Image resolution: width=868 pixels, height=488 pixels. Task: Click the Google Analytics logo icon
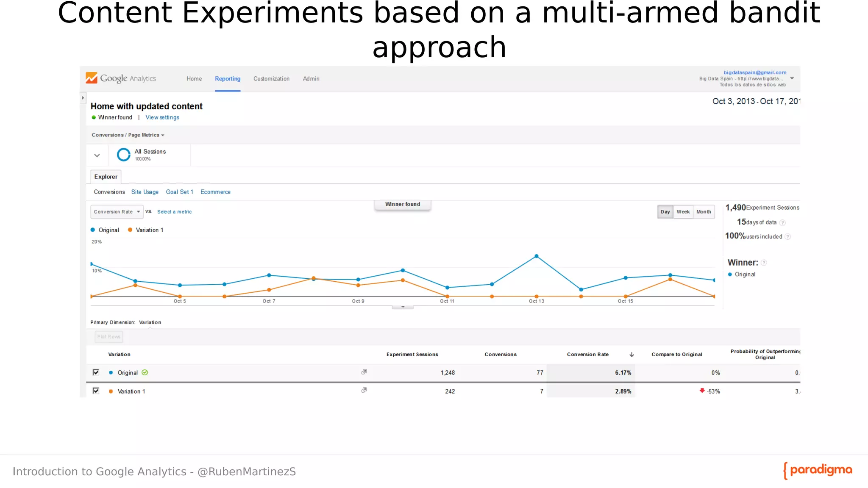[x=91, y=78]
